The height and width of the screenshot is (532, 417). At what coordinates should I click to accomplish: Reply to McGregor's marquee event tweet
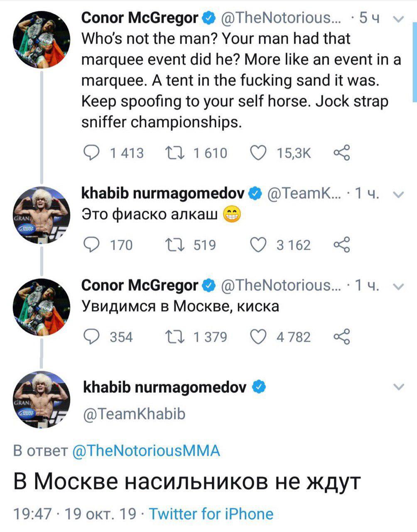point(91,153)
